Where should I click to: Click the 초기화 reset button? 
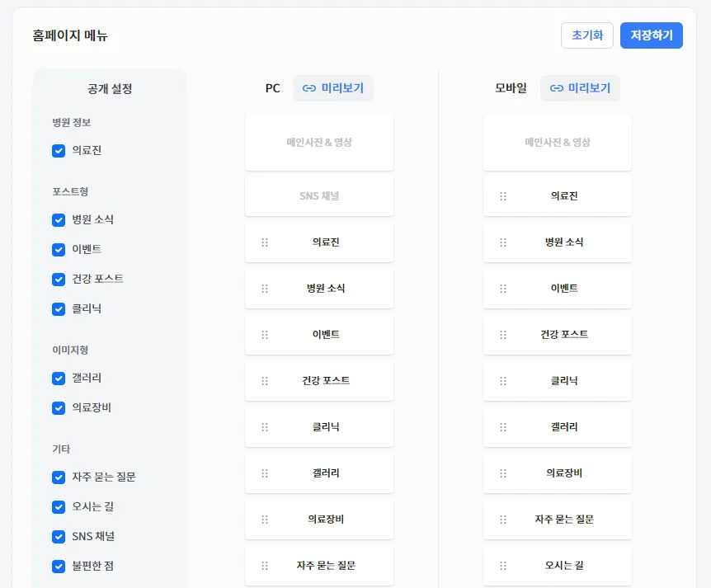(587, 35)
